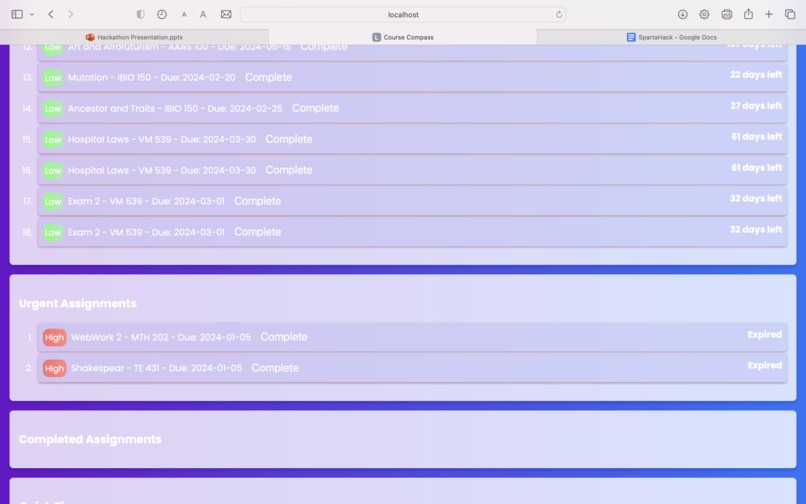Click the High badge on Shakespear row
This screenshot has width=806, height=504.
pyautogui.click(x=54, y=368)
